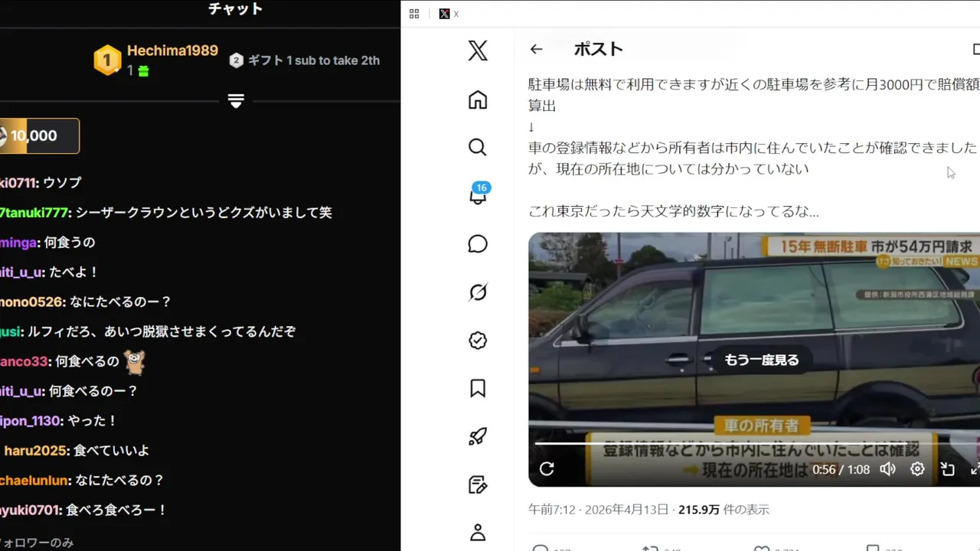Open the X search icon

coord(478,147)
